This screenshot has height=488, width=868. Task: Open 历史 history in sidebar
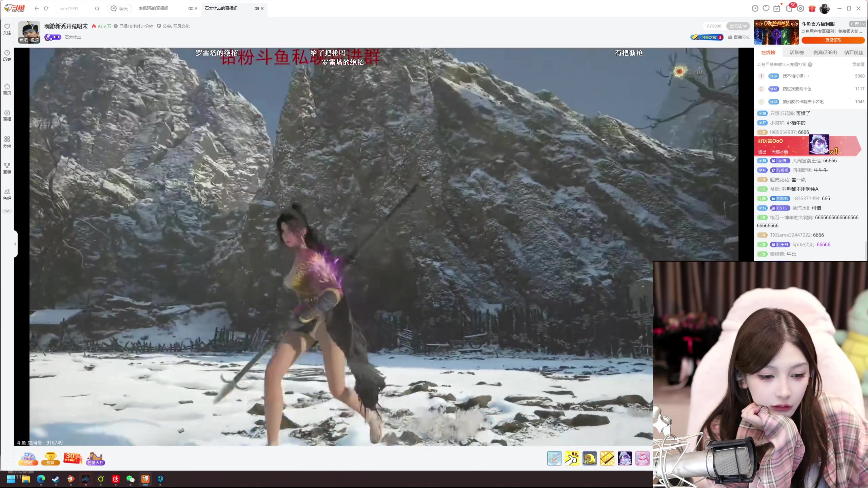pos(7,56)
